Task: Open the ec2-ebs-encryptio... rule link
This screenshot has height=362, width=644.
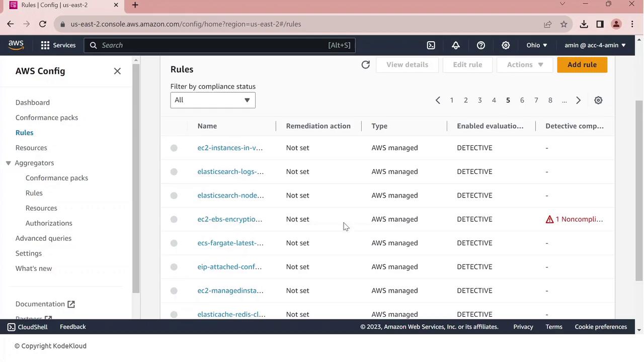Action: coord(230,219)
